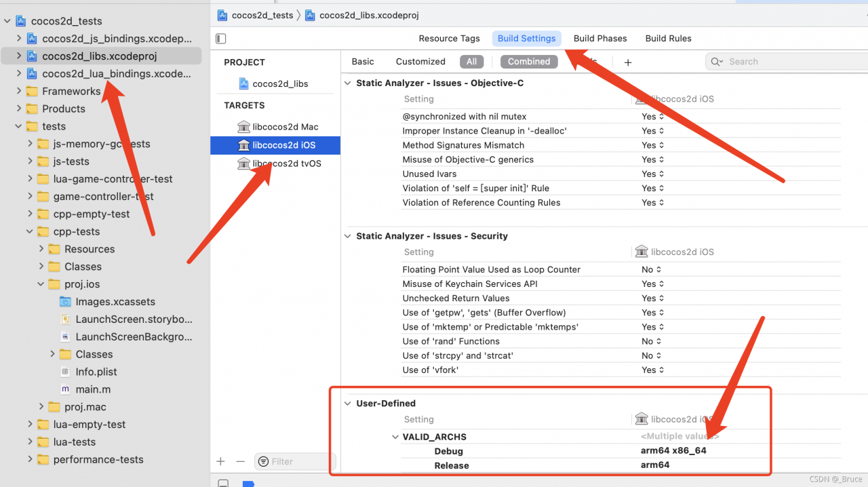Switch to Basic settings filter

click(x=363, y=62)
